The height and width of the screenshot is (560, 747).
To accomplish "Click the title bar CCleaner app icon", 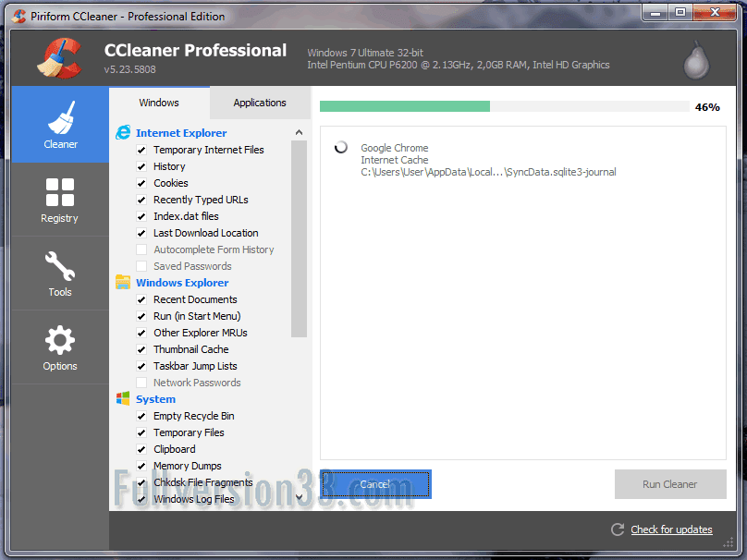I will coord(19,17).
